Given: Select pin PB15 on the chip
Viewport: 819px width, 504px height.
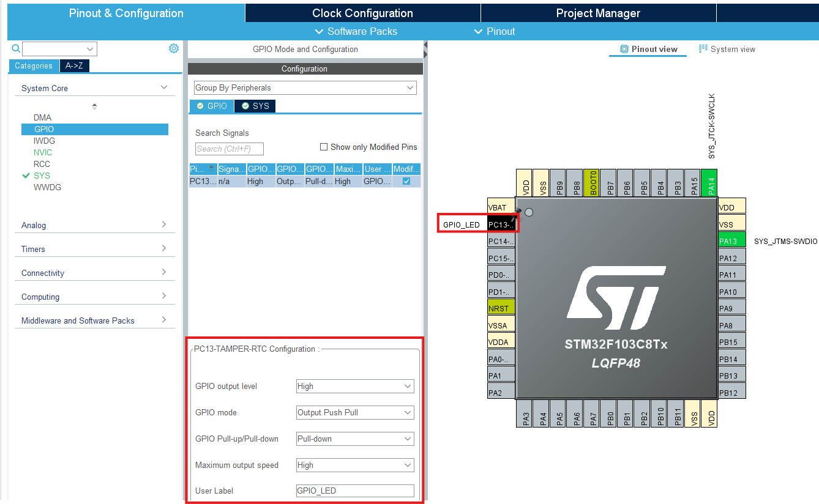Looking at the screenshot, I should (x=732, y=342).
